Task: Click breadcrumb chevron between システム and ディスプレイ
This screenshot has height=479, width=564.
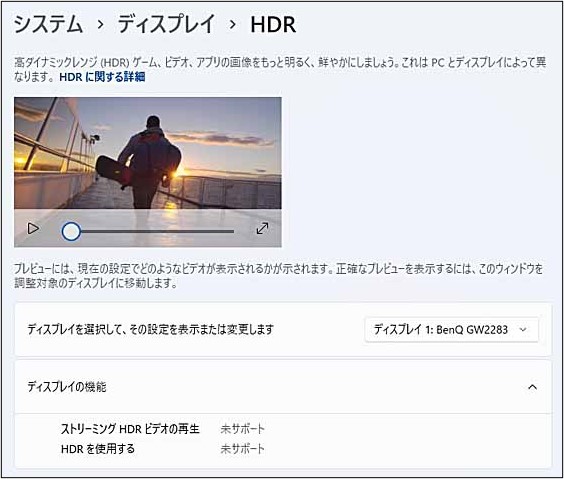Action: click(101, 25)
